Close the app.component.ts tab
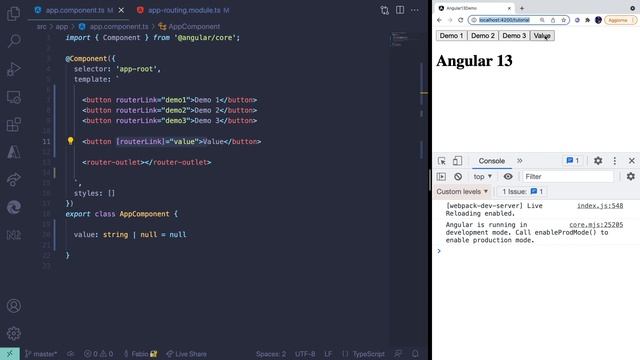Viewport: 640px width, 360px height. [121, 10]
